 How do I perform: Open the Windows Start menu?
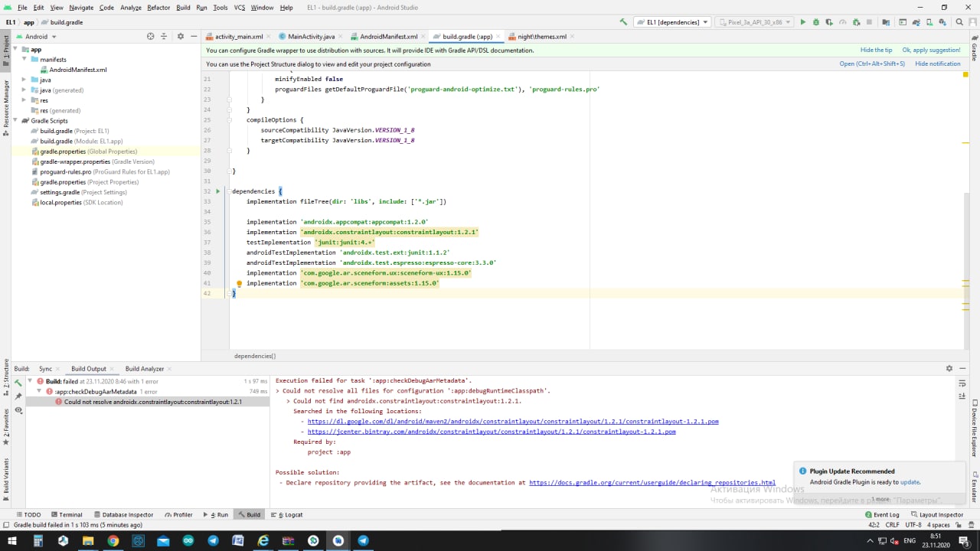click(14, 540)
